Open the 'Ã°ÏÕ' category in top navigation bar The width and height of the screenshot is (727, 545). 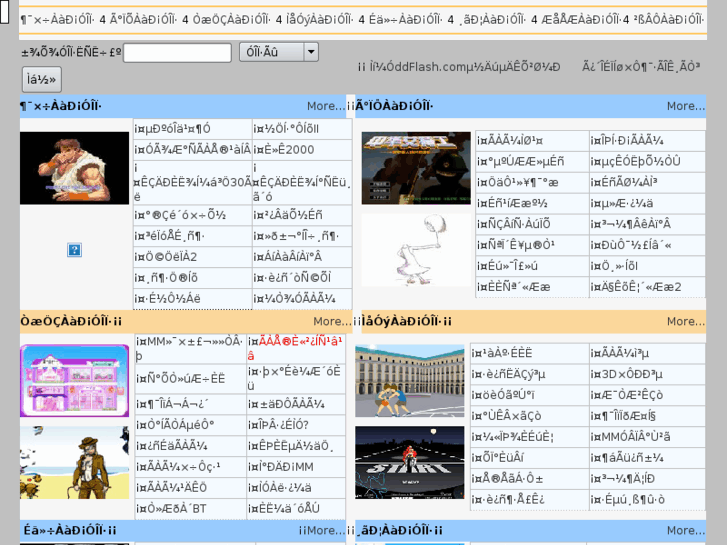(x=143, y=19)
